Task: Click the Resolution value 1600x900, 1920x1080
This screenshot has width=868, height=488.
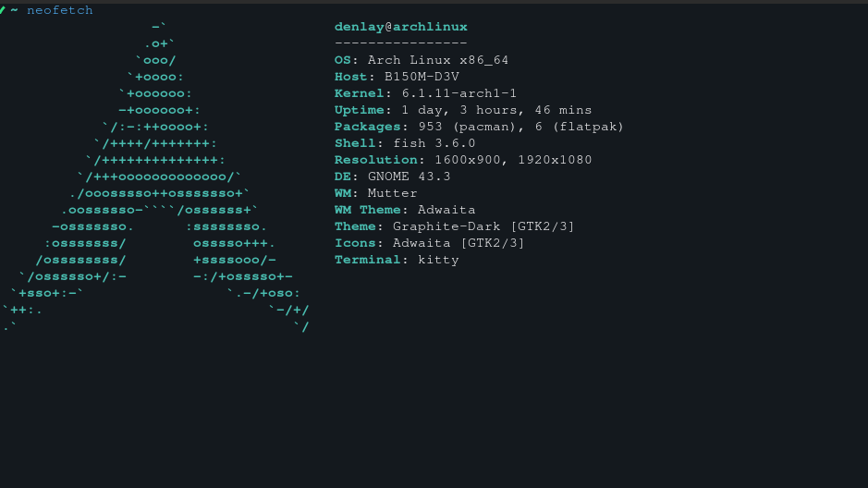Action: click(x=513, y=160)
